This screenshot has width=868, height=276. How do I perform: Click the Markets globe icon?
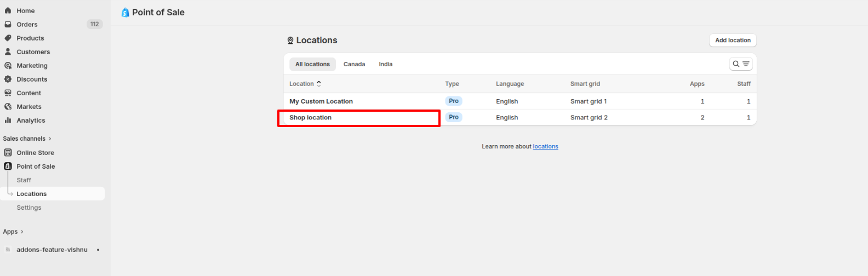(8, 106)
